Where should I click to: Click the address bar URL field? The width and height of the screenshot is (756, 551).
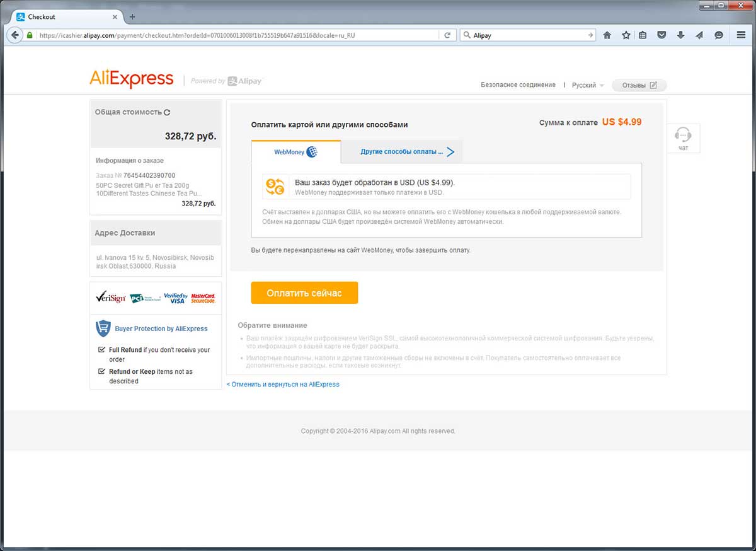(x=238, y=35)
